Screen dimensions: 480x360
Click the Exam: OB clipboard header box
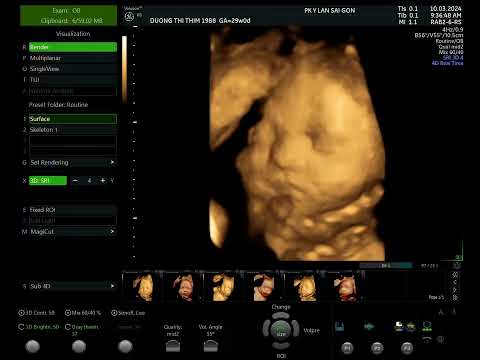pyautogui.click(x=69, y=15)
